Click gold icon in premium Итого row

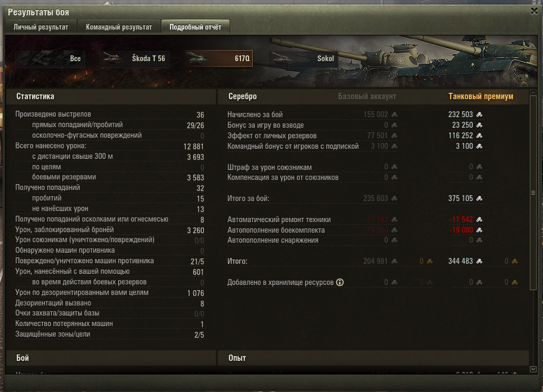(x=515, y=262)
